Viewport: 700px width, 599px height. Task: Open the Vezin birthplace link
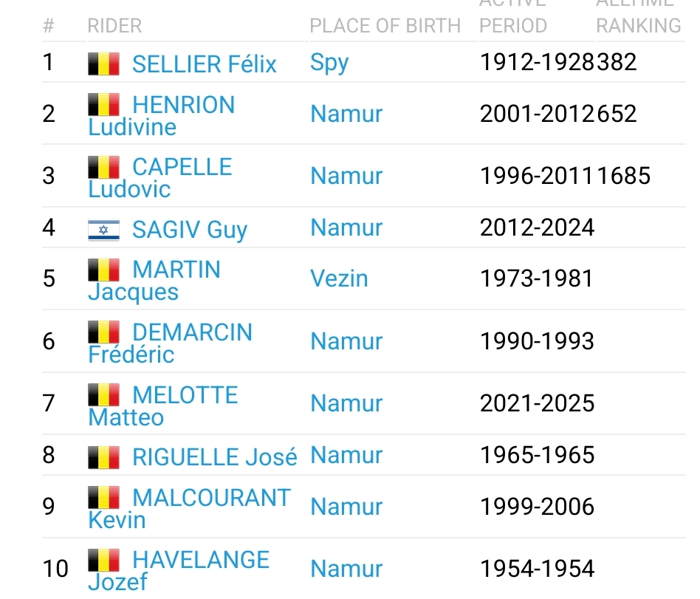click(339, 278)
